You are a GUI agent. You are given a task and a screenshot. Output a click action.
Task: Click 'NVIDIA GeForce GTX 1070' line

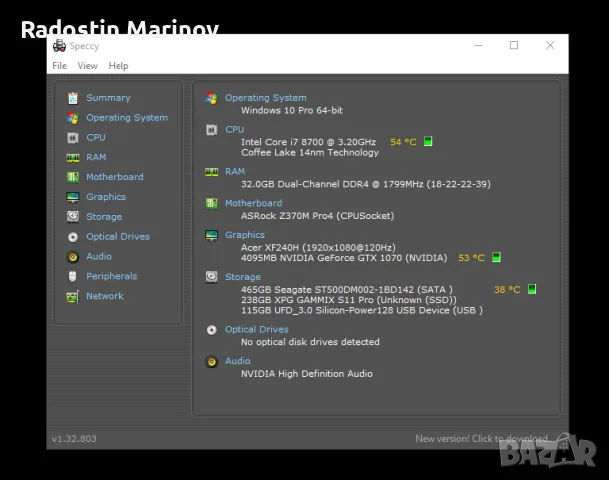[x=344, y=258]
